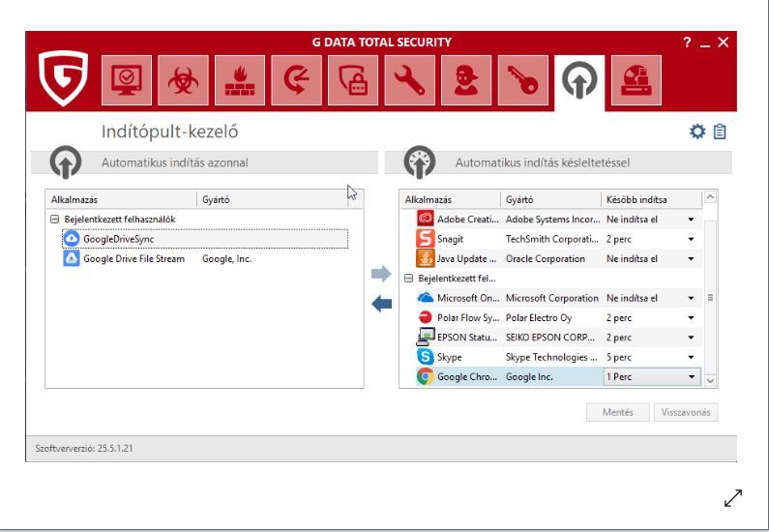Open the Tuner wrench tab
Screen dimensions: 769x532
click(x=409, y=80)
